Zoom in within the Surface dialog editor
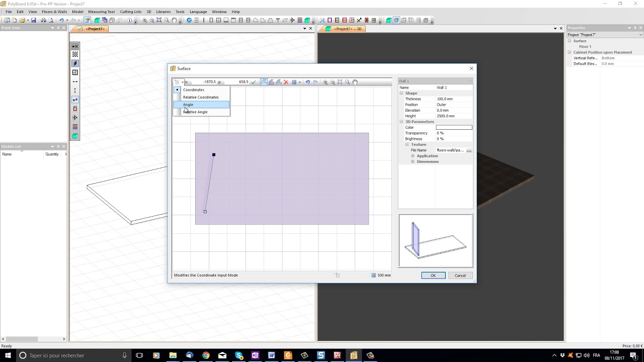This screenshot has width=644, height=362. coord(326,82)
